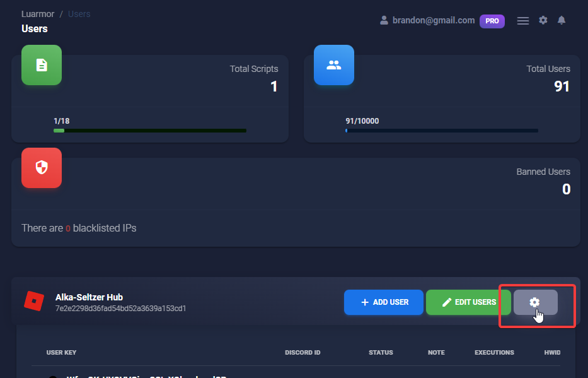Viewport: 588px width, 378px height.
Task: Select the STATUS column header
Action: pos(381,352)
